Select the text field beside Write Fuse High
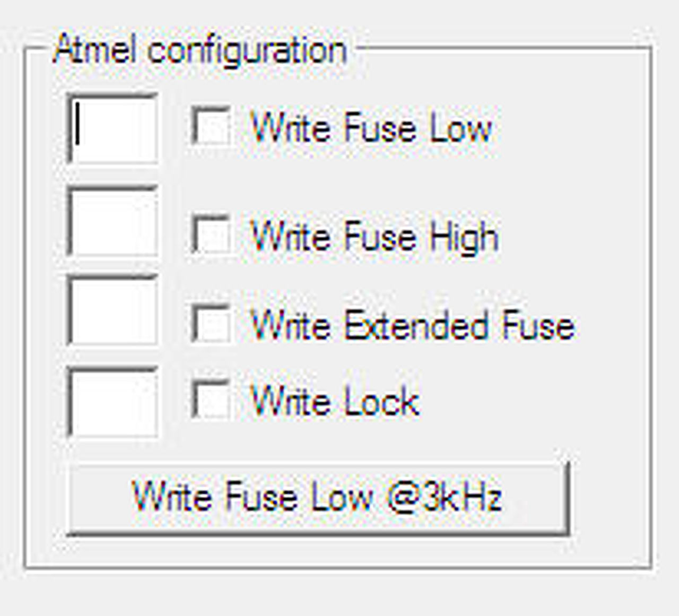The height and width of the screenshot is (616, 679). coord(113,221)
